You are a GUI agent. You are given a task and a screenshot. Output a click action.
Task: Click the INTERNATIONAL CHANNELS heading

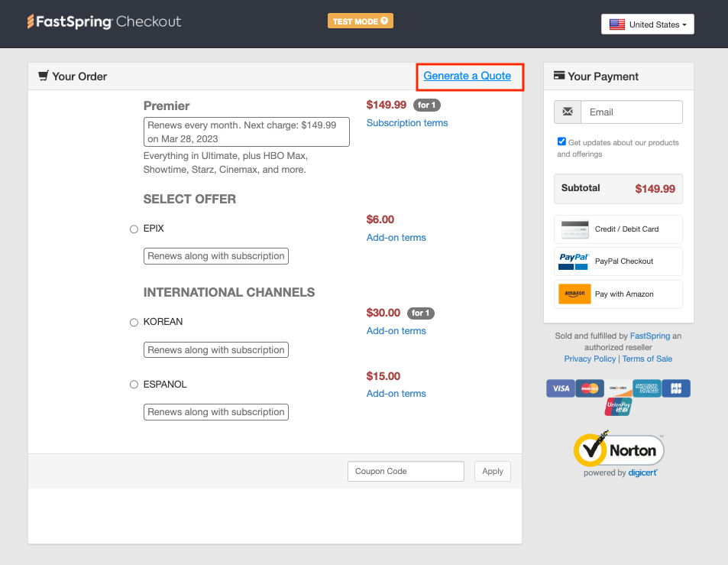coord(229,292)
